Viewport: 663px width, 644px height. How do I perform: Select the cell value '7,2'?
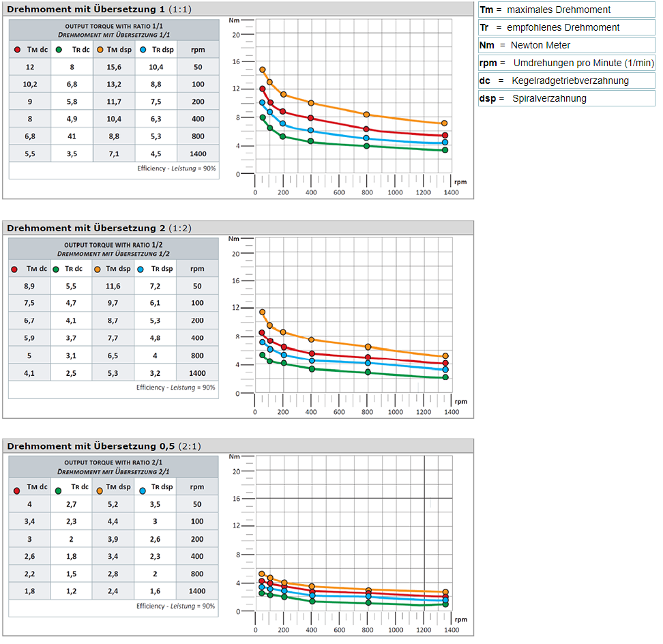pos(155,287)
